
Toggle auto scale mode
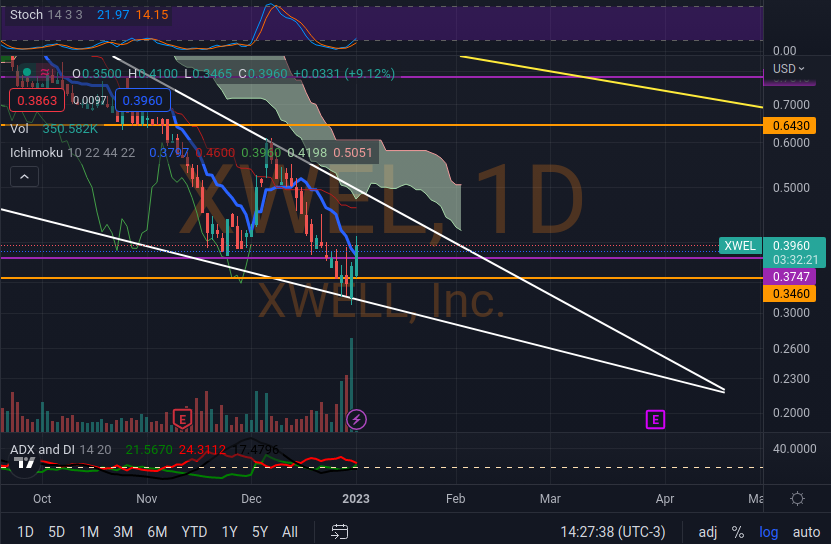click(x=806, y=531)
